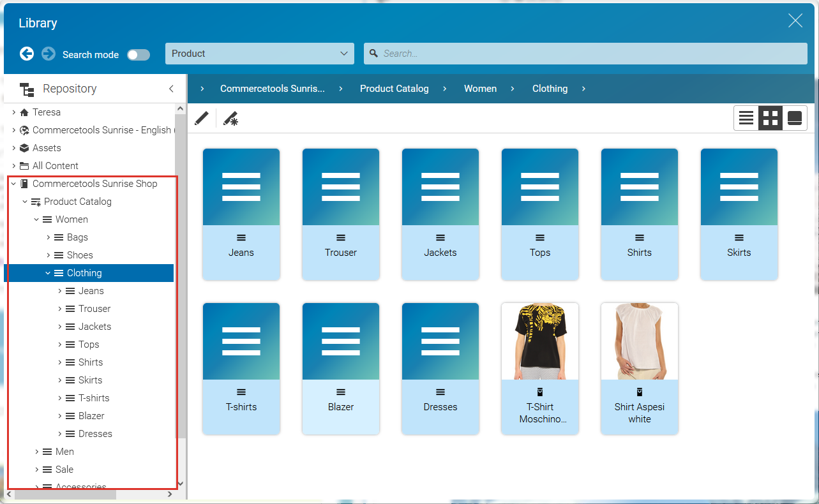Image resolution: width=819 pixels, height=504 pixels.
Task: Click the back navigation arrow
Action: click(27, 54)
